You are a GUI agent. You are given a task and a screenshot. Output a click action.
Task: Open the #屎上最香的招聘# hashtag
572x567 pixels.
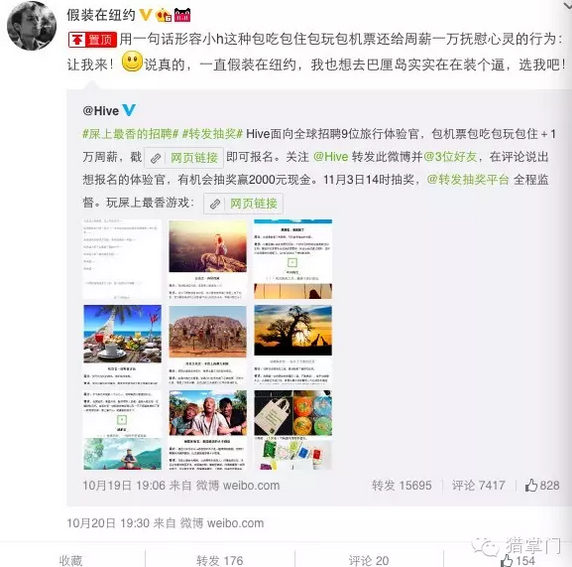(130, 134)
